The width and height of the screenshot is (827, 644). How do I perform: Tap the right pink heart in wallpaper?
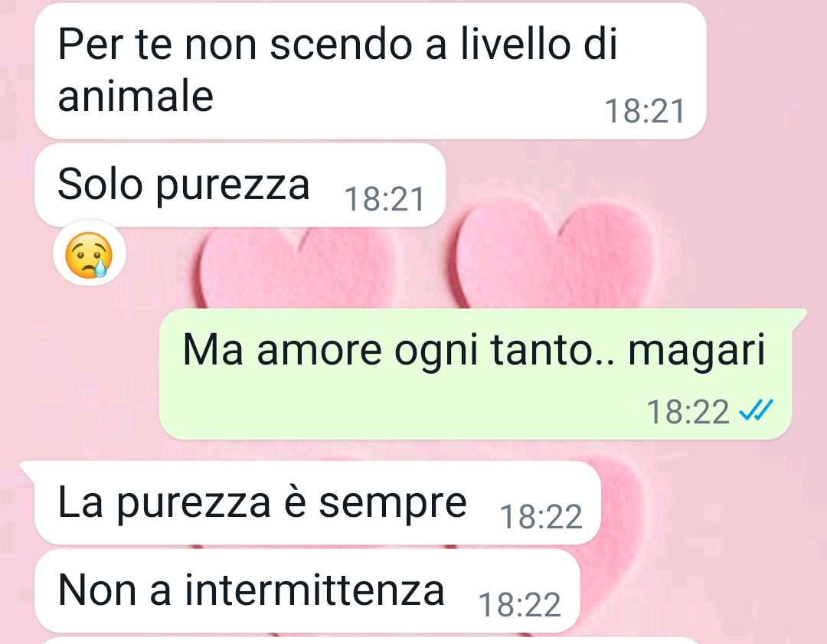(554, 253)
